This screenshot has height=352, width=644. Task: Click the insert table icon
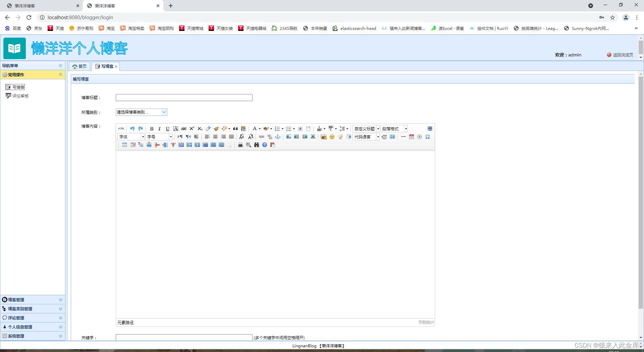124,145
